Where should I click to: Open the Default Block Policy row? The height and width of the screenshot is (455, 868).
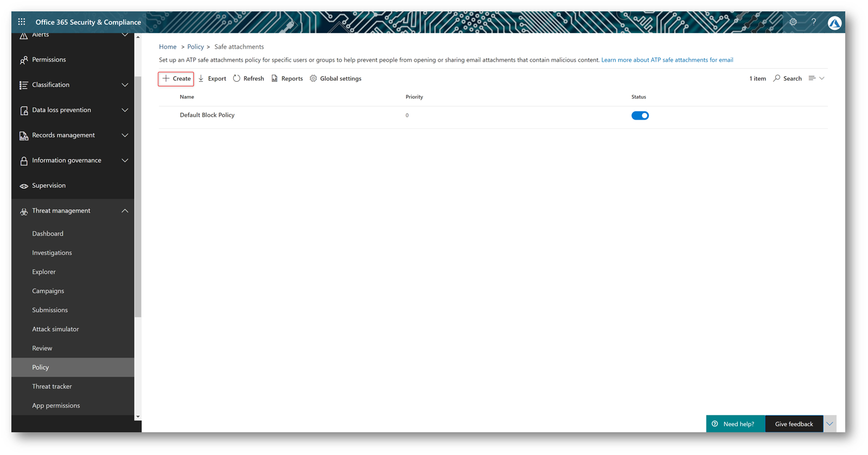[x=493, y=115]
